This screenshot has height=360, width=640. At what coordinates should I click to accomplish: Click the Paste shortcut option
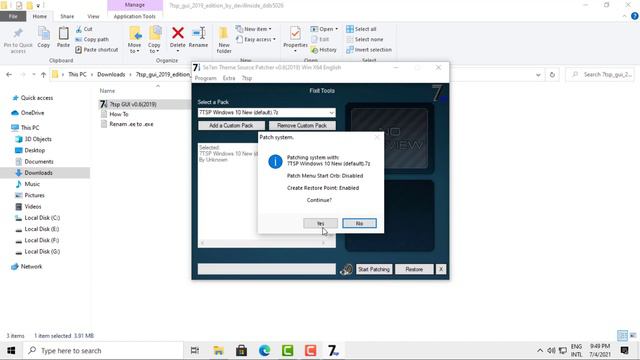pyautogui.click(x=97, y=50)
